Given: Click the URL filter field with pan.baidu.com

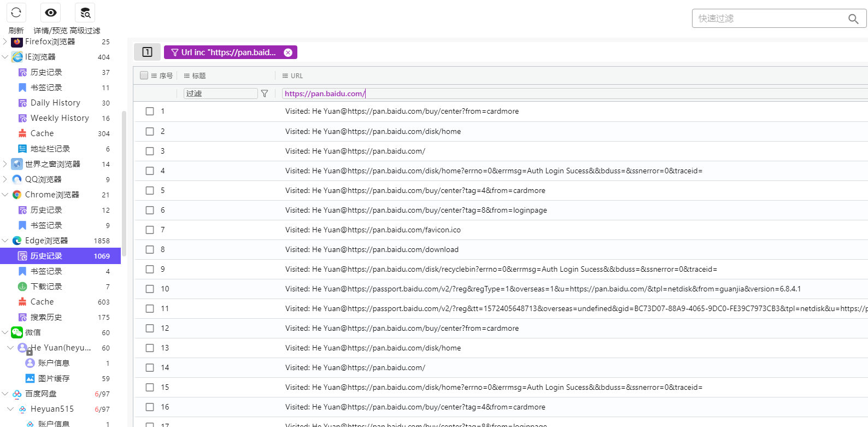Looking at the screenshot, I should tap(574, 93).
